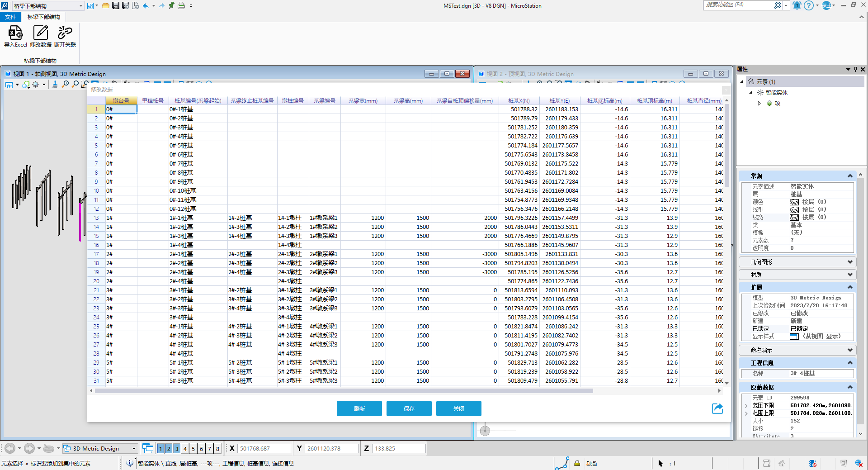
Task: Toggle view 4 button
Action: 185,448
